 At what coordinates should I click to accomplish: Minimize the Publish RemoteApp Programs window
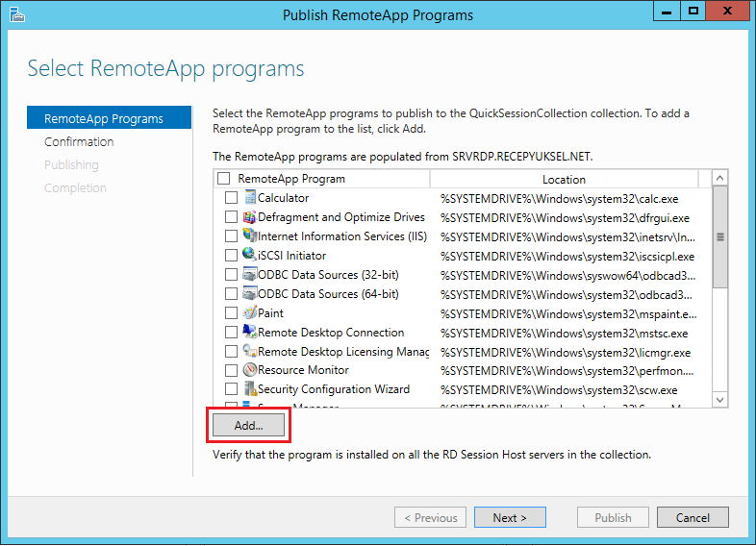pyautogui.click(x=667, y=12)
